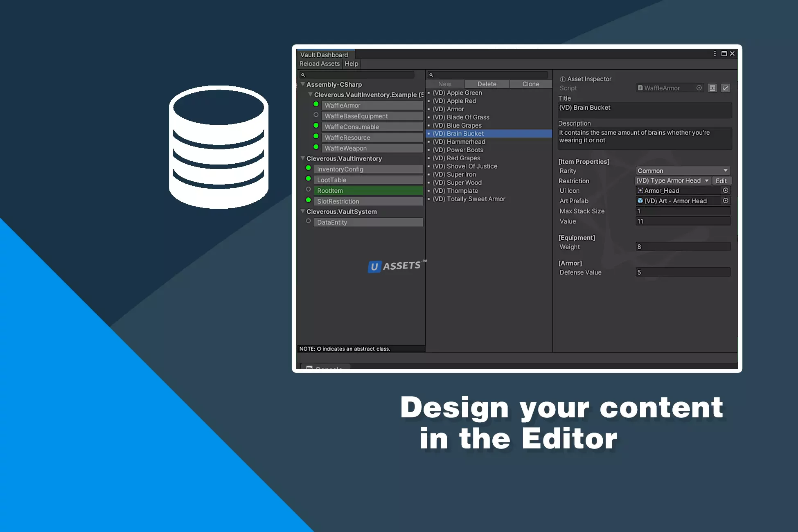The width and height of the screenshot is (798, 532).
Task: Open the Rarity Common dropdown
Action: click(683, 171)
